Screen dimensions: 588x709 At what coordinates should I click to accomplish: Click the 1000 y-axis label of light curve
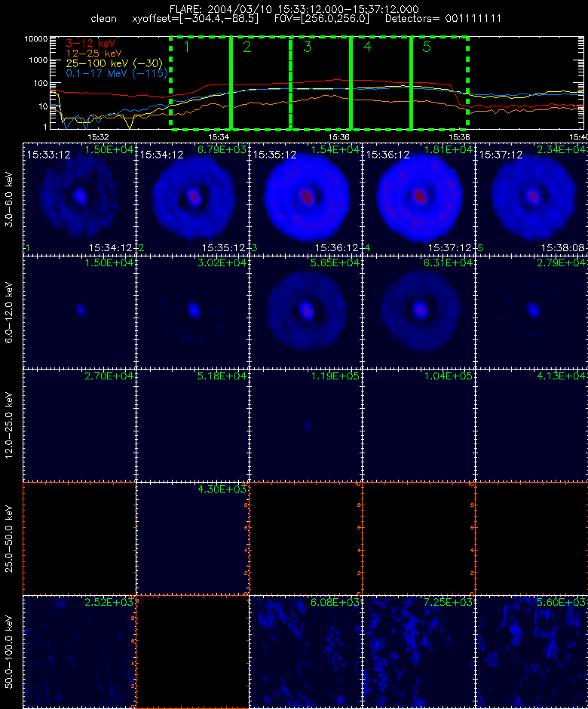(x=38, y=60)
